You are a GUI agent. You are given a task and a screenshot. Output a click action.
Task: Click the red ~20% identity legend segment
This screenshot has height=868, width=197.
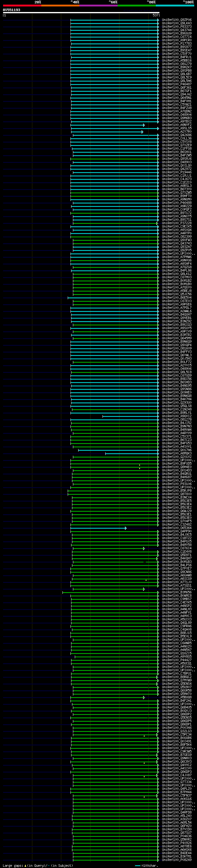[22, 6]
